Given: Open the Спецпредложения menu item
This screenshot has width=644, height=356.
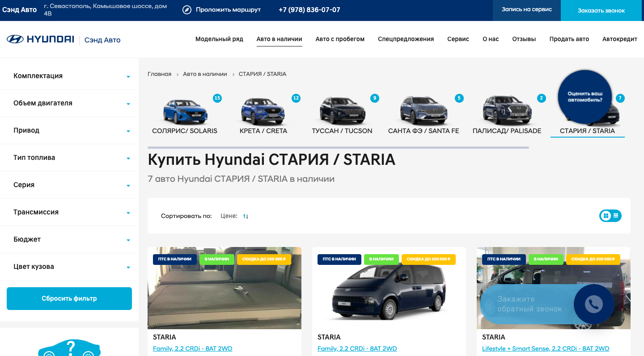Looking at the screenshot, I should point(406,39).
